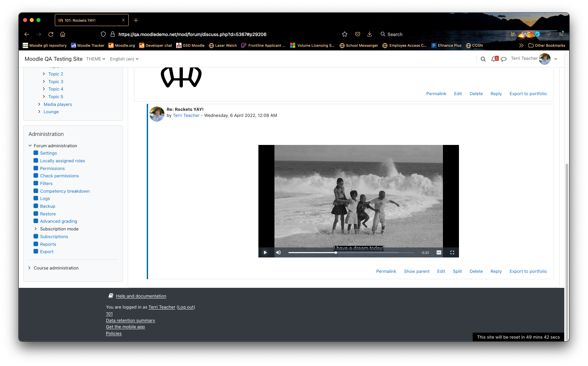Expand Topic 2 in navigation

pos(44,74)
